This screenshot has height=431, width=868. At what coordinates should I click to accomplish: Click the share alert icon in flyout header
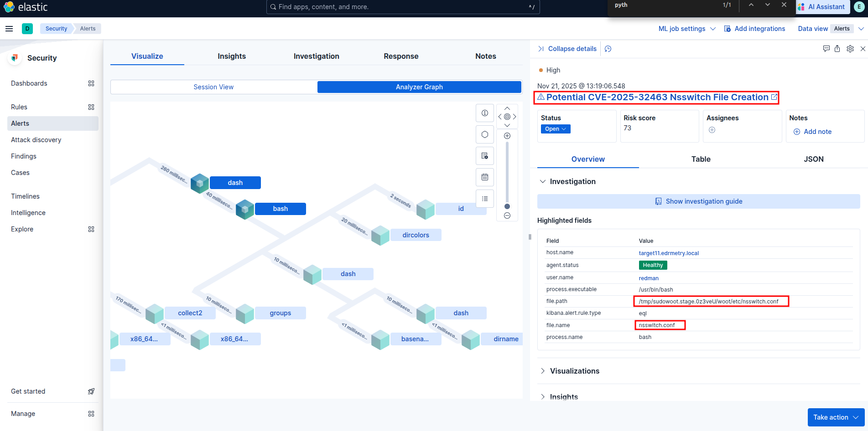[x=837, y=49]
